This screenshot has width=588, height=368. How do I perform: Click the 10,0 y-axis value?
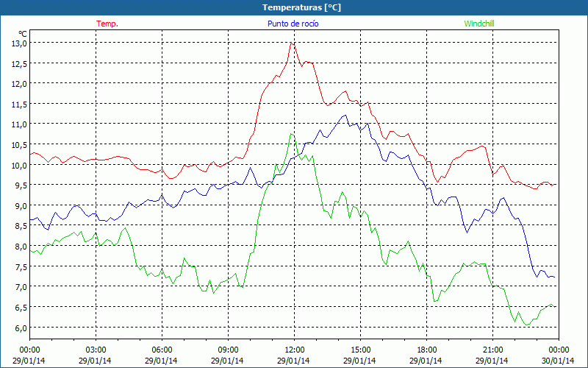pyautogui.click(x=19, y=165)
